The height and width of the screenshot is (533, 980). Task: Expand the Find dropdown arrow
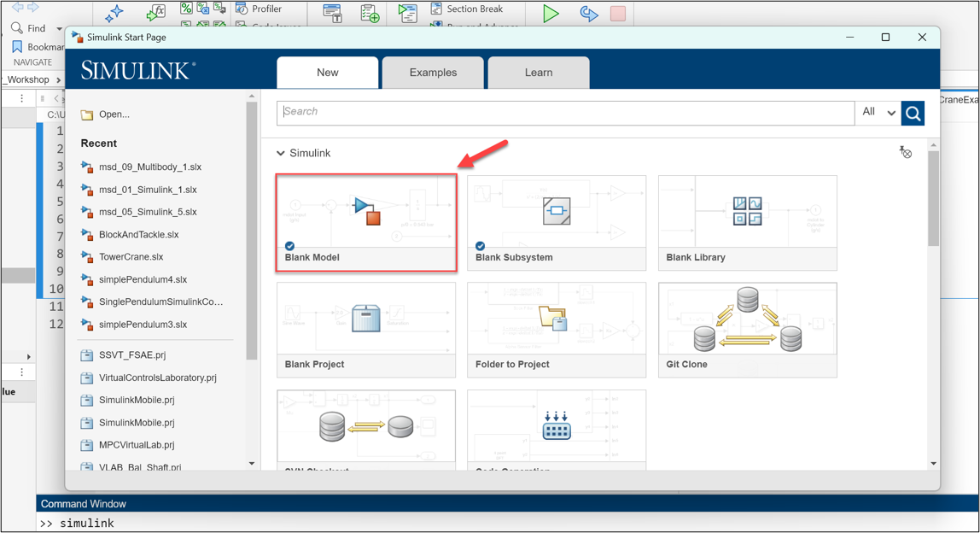point(55,28)
